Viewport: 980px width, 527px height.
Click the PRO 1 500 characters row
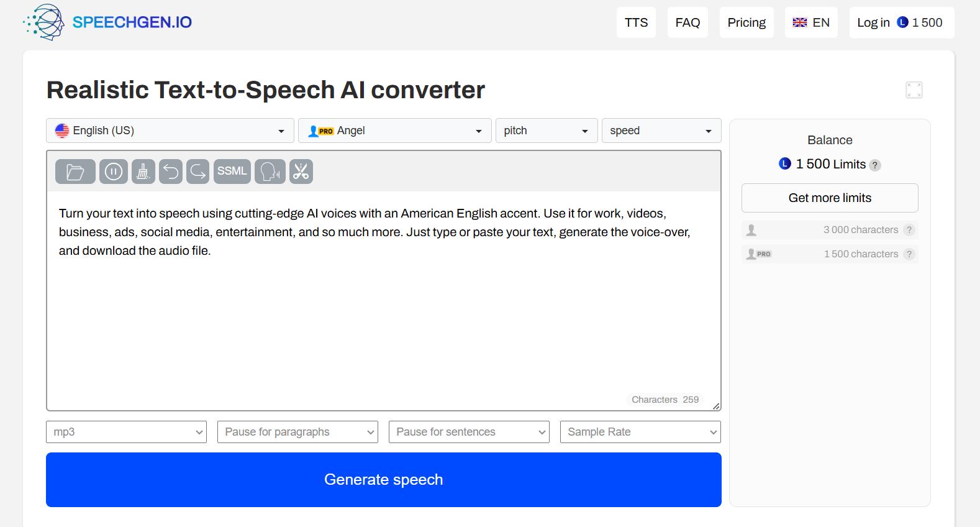coord(830,254)
